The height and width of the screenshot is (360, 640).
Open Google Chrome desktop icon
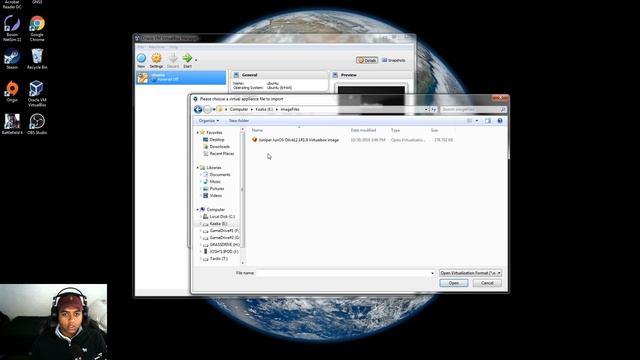37,28
